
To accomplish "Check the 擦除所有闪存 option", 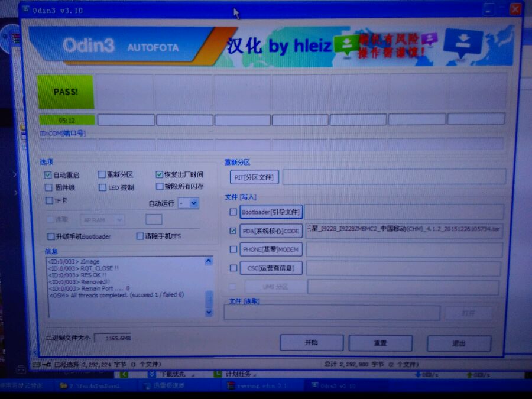I will 160,186.
